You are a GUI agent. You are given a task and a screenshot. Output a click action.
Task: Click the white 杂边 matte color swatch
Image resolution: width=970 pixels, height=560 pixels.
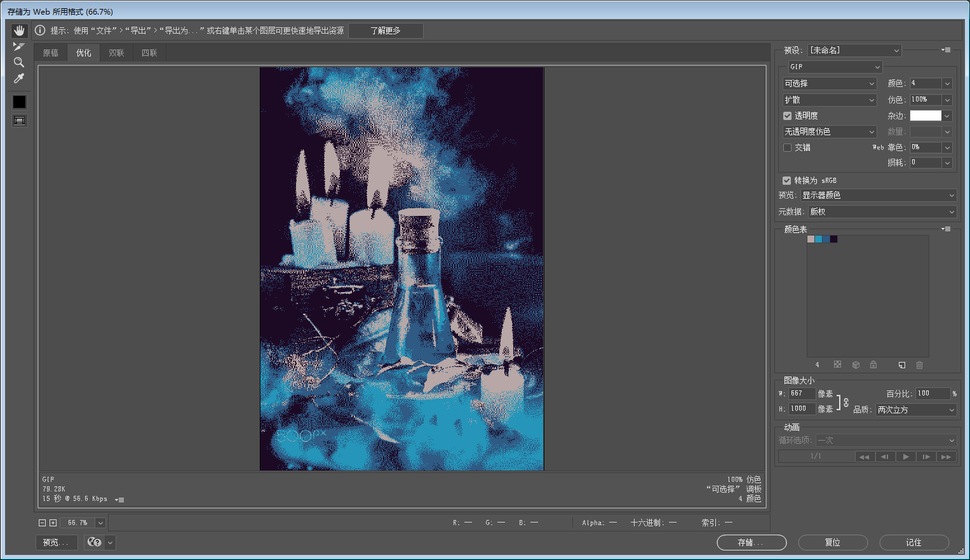tap(926, 116)
